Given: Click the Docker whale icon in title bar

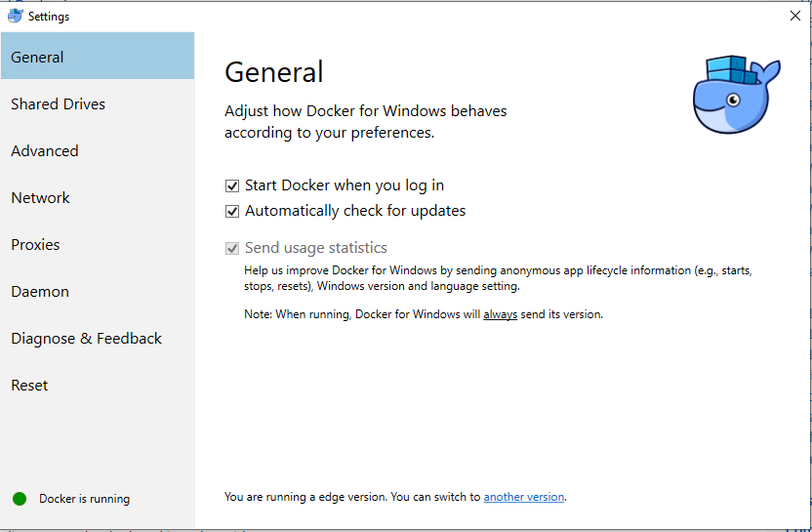Looking at the screenshot, I should coord(16,16).
